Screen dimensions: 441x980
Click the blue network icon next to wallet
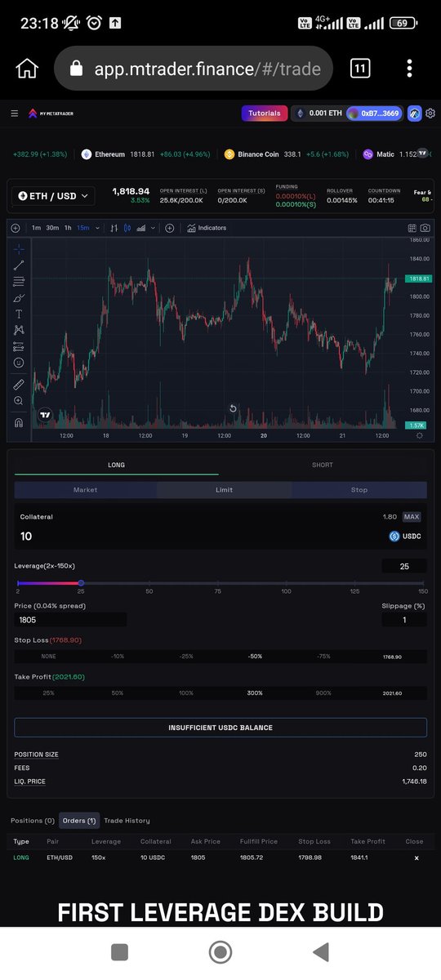[x=414, y=114]
